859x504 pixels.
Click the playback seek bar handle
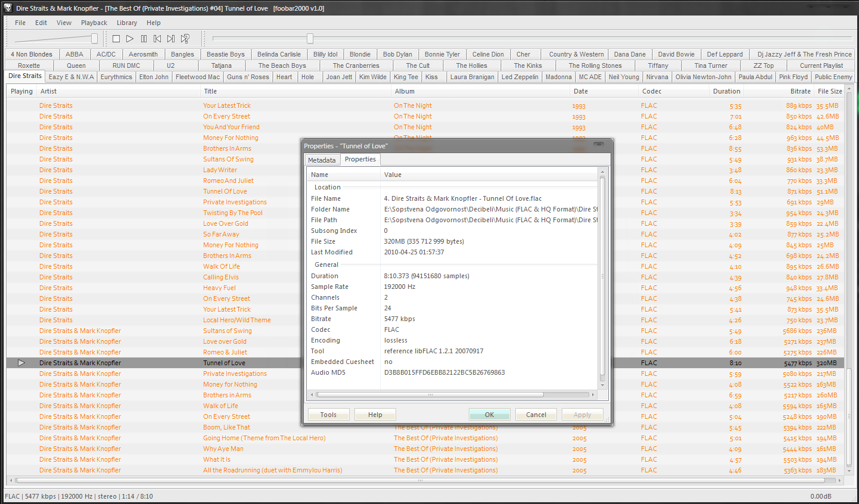pos(310,39)
